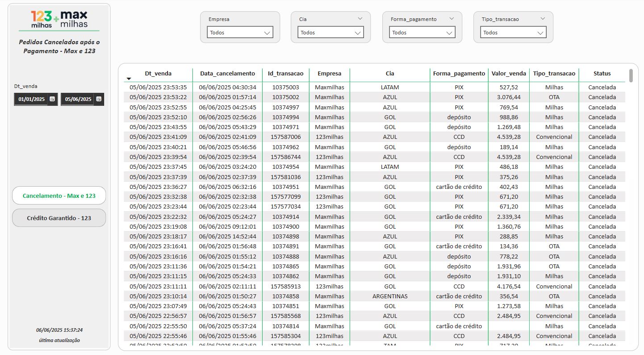Click the sale date 05/06/2025 22:56:57
The height and width of the screenshot is (355, 644).
[x=158, y=316]
